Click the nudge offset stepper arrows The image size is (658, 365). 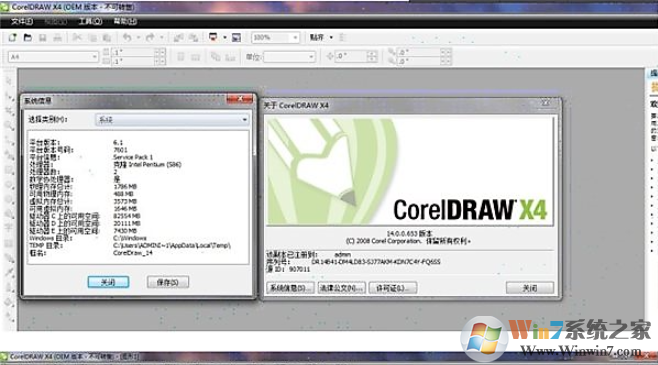click(372, 57)
